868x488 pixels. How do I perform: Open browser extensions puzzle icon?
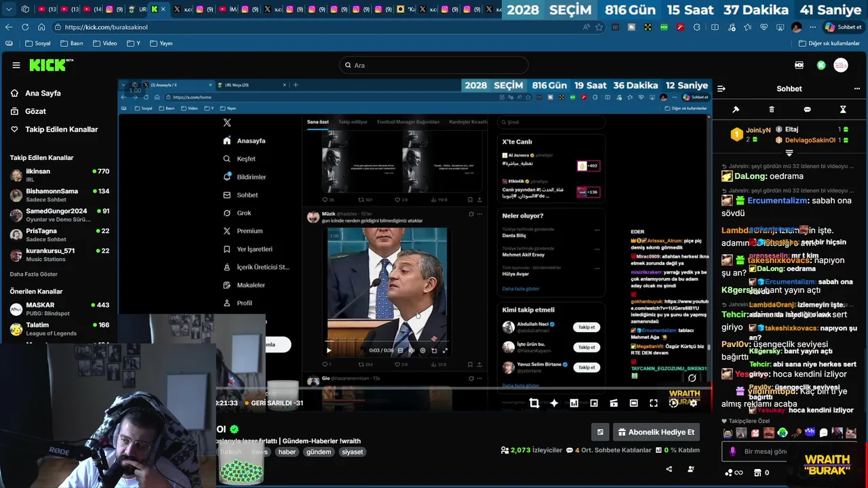698,27
